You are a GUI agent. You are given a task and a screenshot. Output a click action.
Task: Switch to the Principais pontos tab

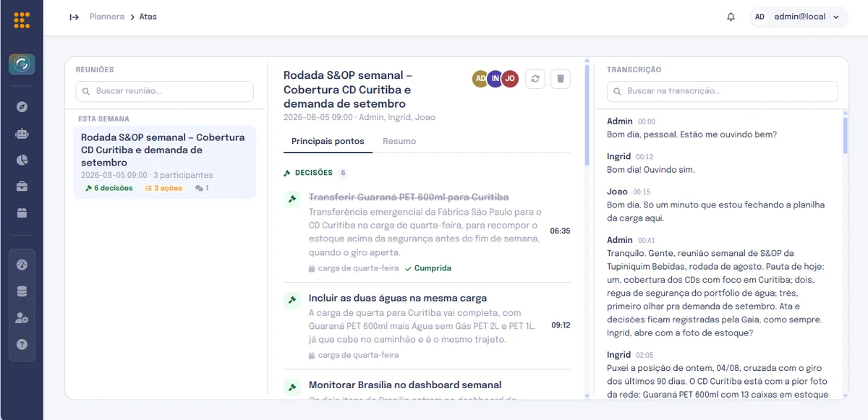(x=328, y=141)
